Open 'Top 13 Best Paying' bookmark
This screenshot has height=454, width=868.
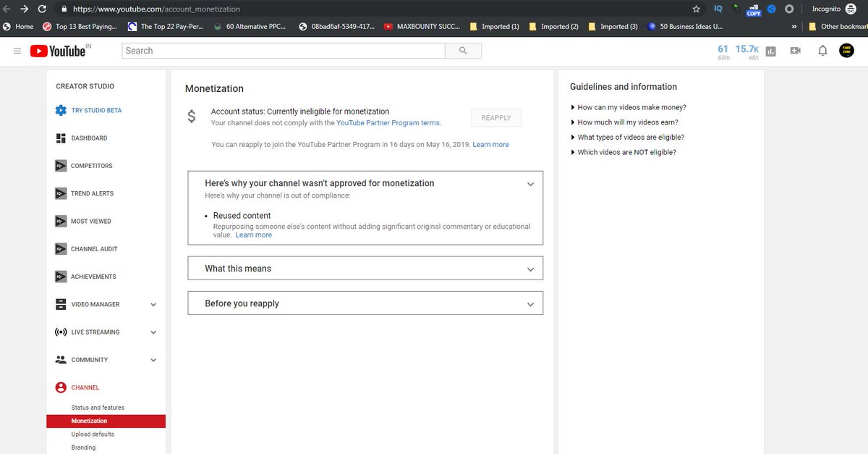click(x=80, y=27)
